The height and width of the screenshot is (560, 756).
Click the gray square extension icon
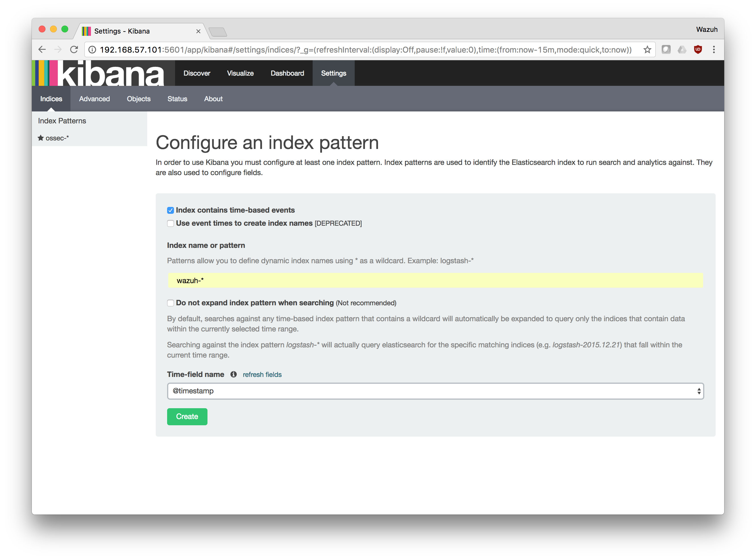[x=666, y=50]
